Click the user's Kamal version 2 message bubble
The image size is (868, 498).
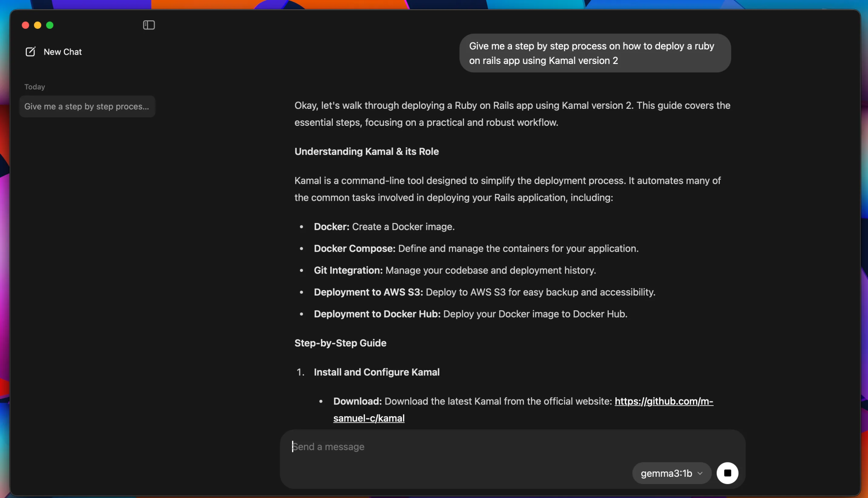[595, 53]
